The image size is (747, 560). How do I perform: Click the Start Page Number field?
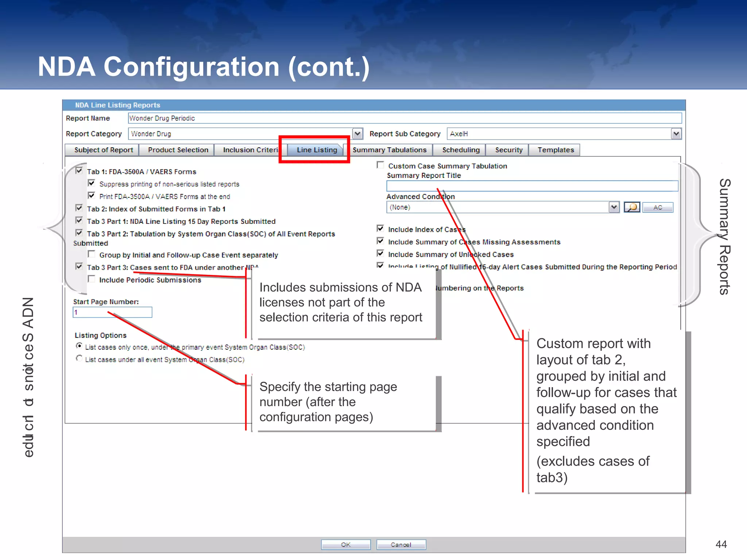point(112,312)
